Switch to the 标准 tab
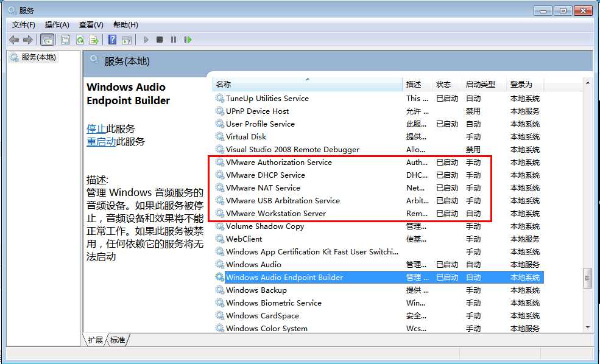Image resolution: width=600 pixels, height=364 pixels. click(x=118, y=340)
